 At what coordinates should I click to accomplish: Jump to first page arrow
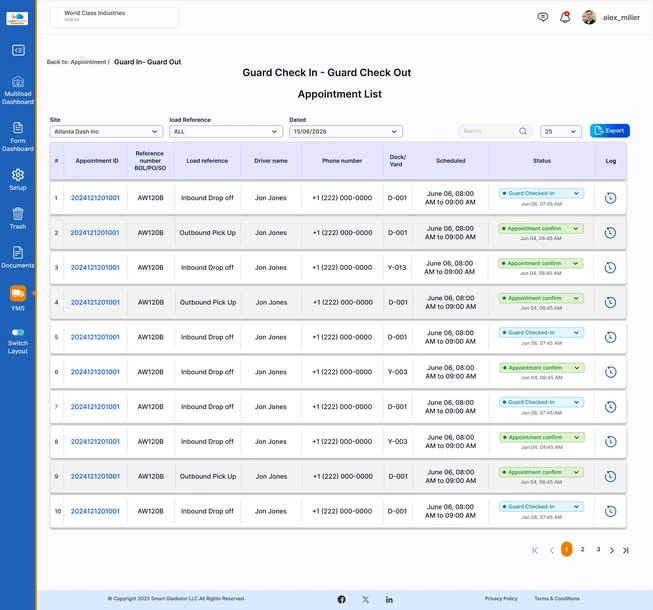coord(535,550)
